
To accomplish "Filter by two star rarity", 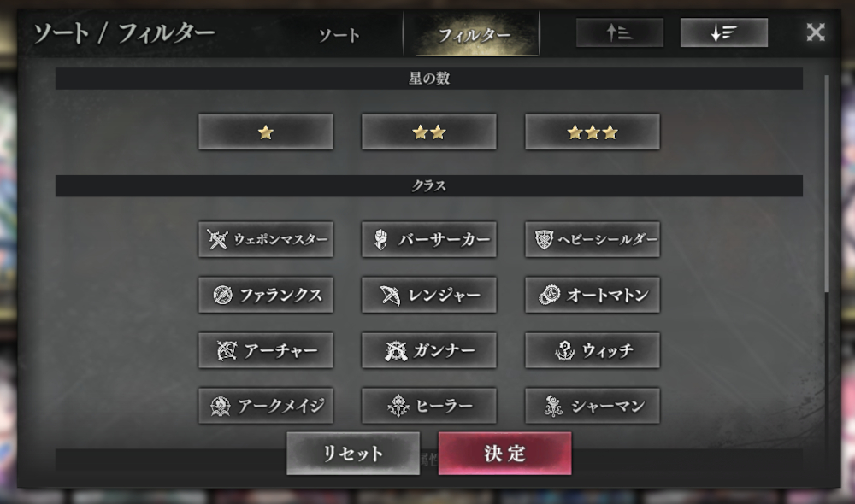I will [429, 132].
